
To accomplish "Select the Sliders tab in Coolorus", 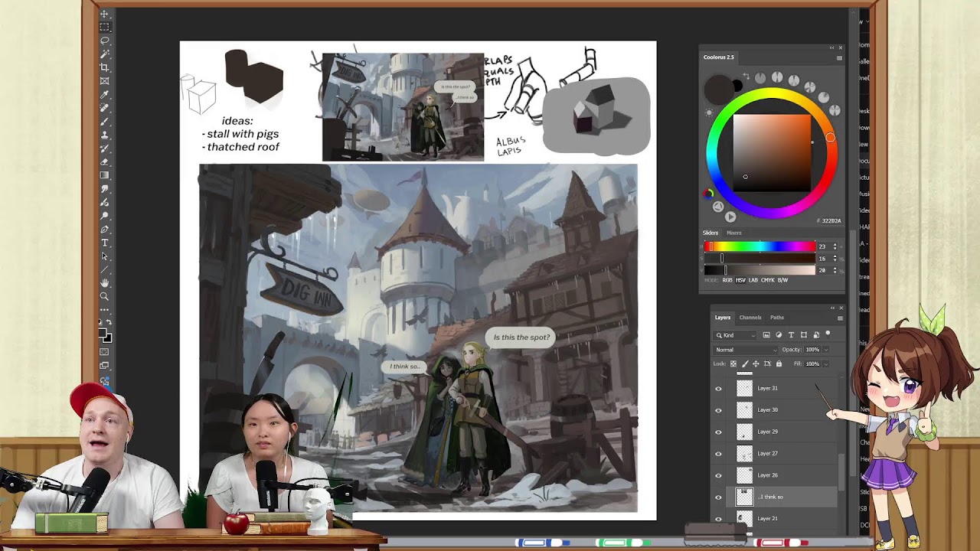I will (x=710, y=233).
